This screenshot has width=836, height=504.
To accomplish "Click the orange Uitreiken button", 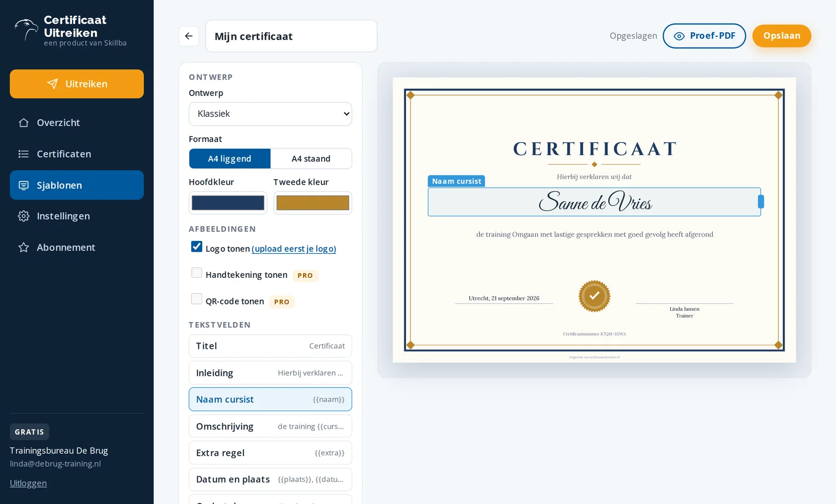I will tap(77, 84).
